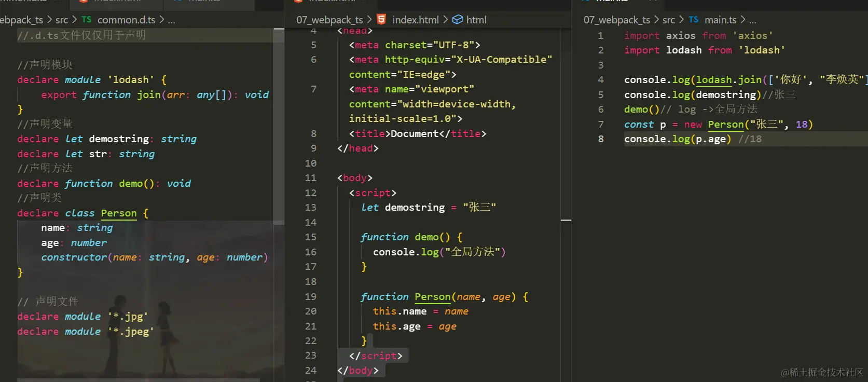This screenshot has height=382, width=868.
Task: Click 'let demostring = "张三"' in index.html
Action: point(429,207)
